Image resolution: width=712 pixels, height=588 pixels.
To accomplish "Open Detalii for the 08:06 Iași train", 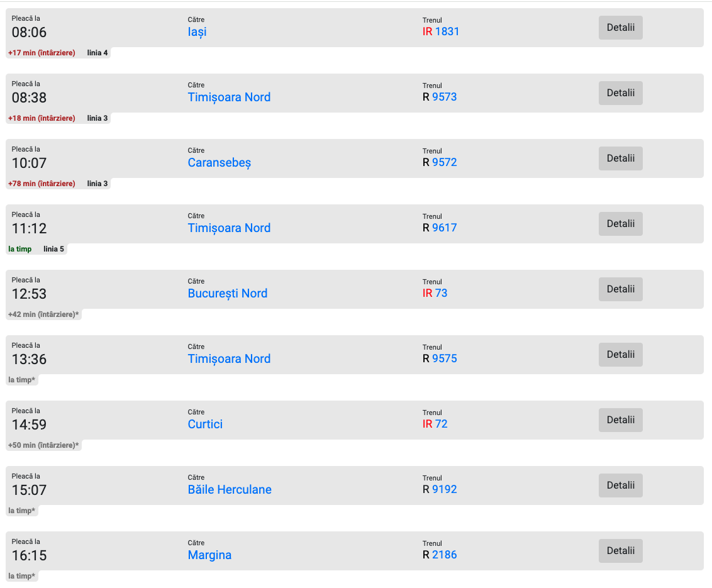I will (620, 28).
